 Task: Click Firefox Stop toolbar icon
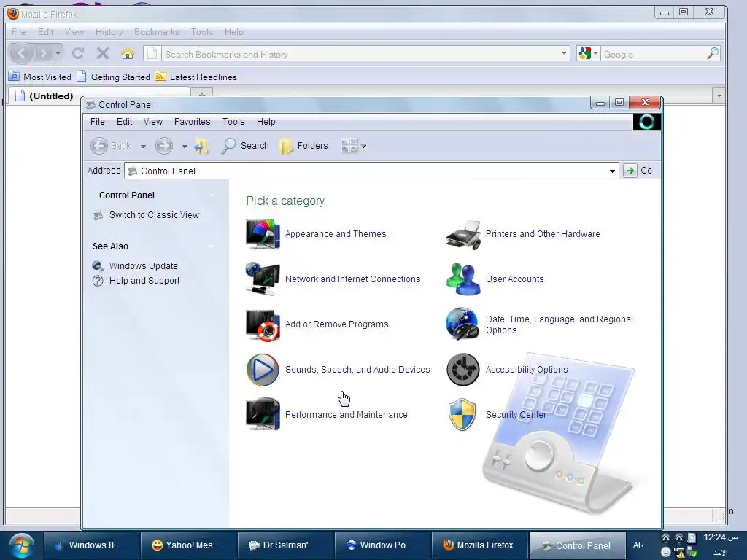[102, 53]
